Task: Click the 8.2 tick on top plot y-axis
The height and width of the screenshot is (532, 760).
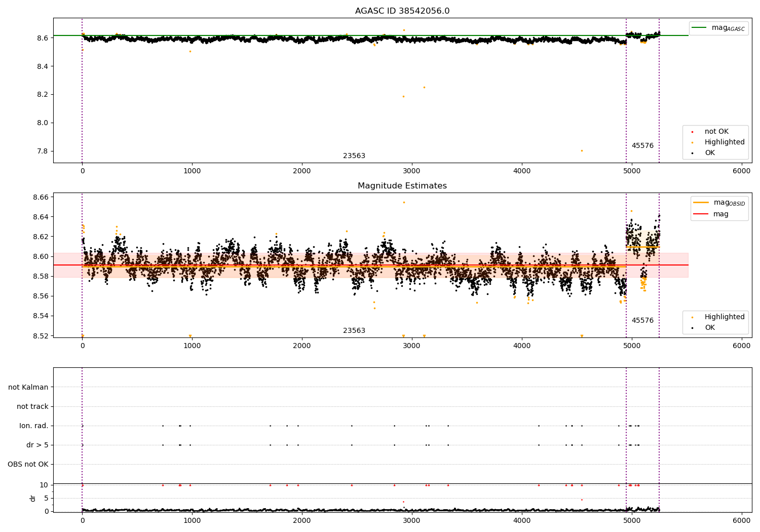Action: (x=42, y=95)
